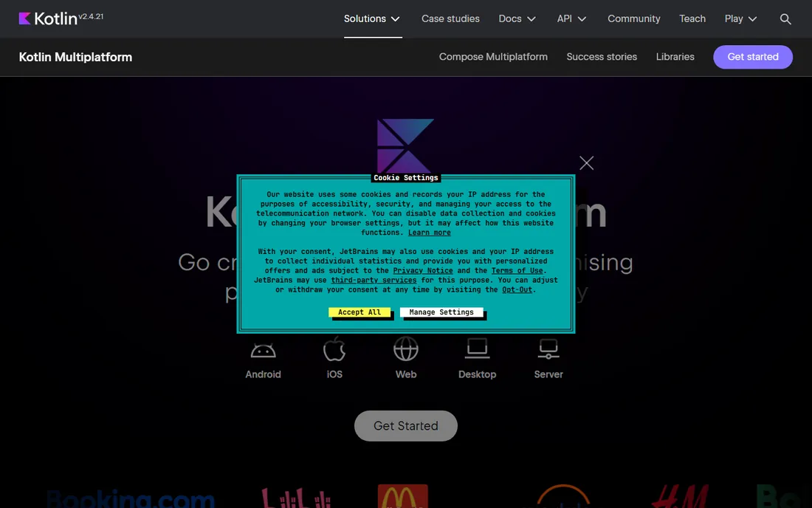
Task: Expand the Play dropdown menu
Action: coord(740,18)
